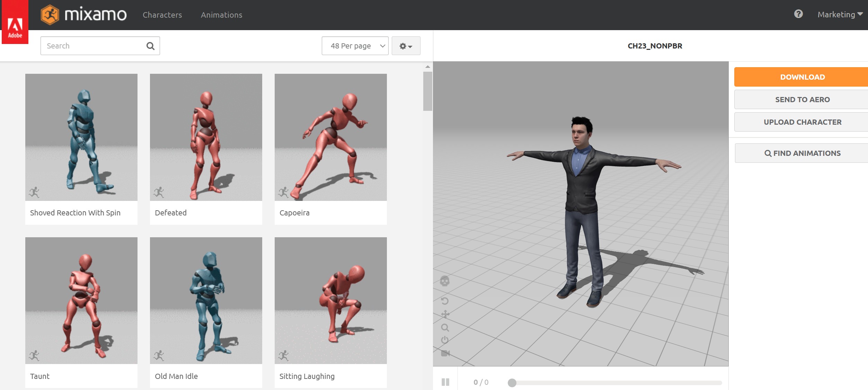This screenshot has height=390, width=868.
Task: Click the running-man icon on Taunt thumbnail
Action: coord(34,356)
